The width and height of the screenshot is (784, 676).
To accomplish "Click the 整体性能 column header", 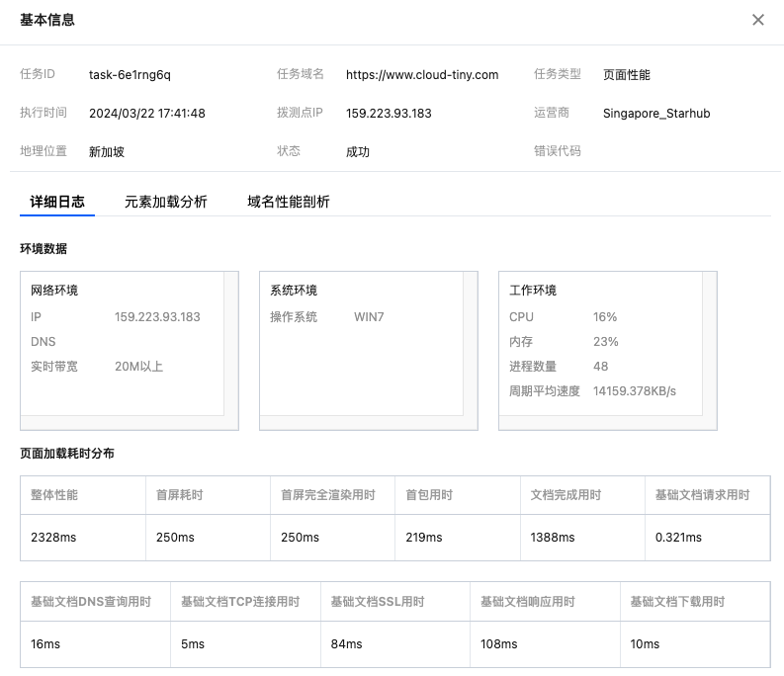I will 54,495.
